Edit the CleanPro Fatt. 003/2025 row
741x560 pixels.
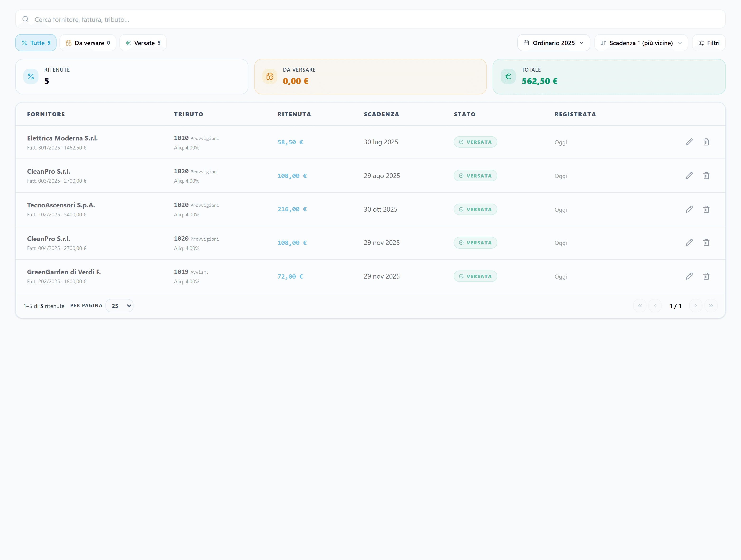(x=689, y=176)
